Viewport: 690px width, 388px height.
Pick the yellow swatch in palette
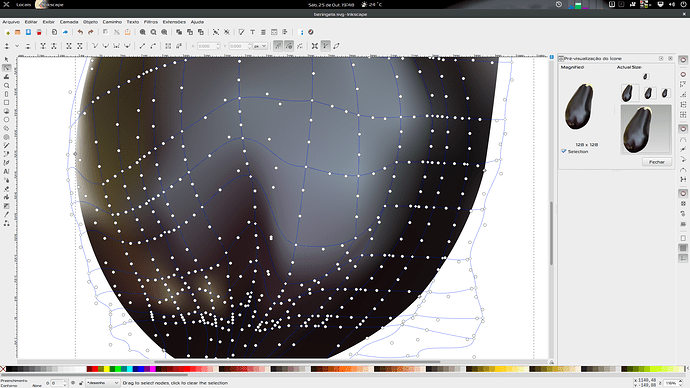(106, 369)
